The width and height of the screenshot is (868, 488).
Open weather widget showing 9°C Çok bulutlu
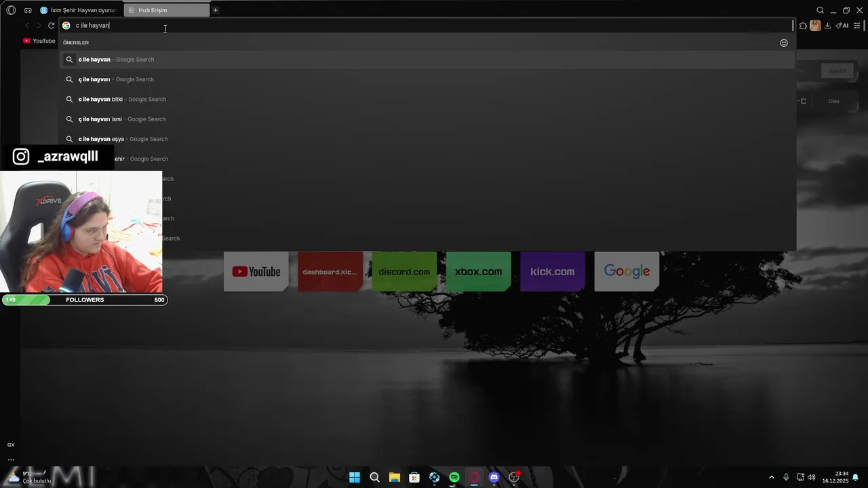pyautogui.click(x=28, y=477)
